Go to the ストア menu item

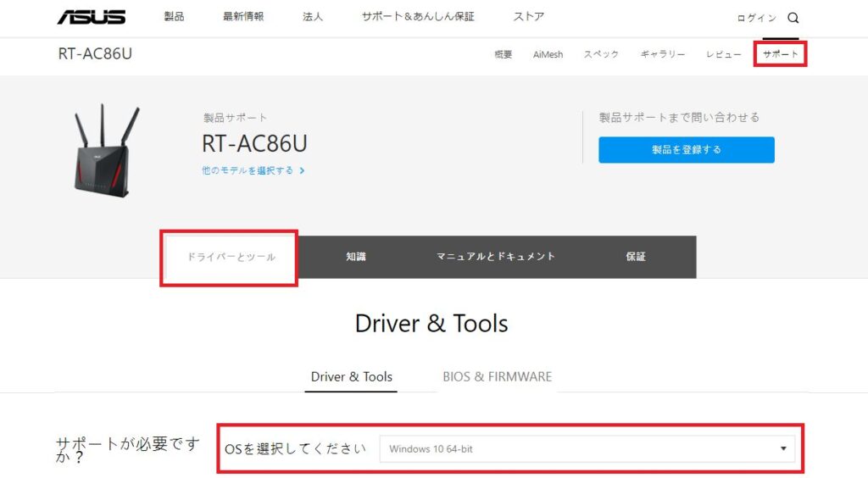coord(529,17)
